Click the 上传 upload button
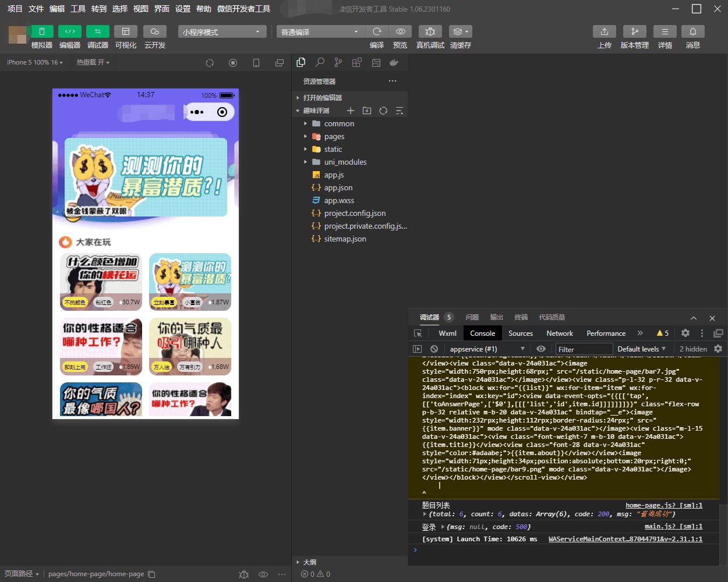Screen dimensions: 728x582 click(605, 31)
